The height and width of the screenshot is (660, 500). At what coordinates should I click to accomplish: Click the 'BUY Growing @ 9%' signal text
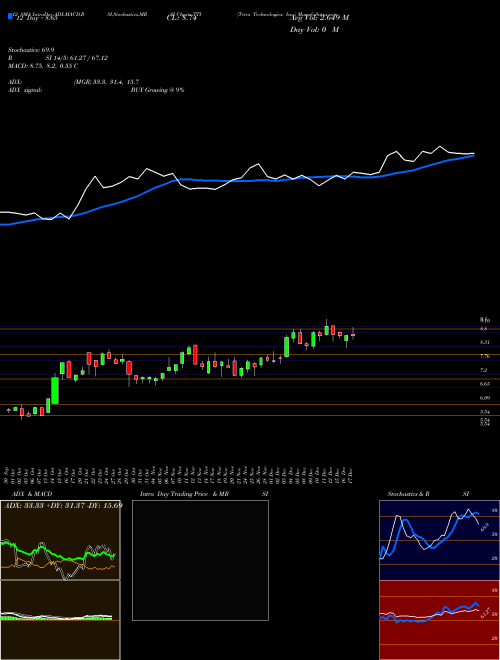tap(157, 90)
